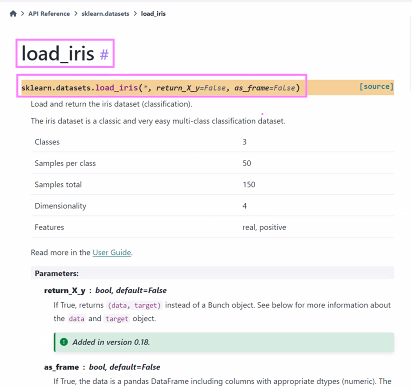This screenshot has height=389, width=412.
Task: Click the return_X_y parameter name
Action: coord(65,291)
